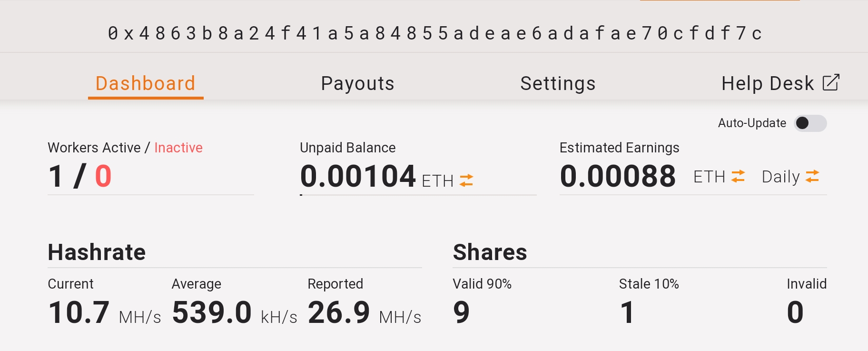Switch to the Payouts tab
Image resolution: width=868 pixels, height=351 pixels.
coord(357,83)
